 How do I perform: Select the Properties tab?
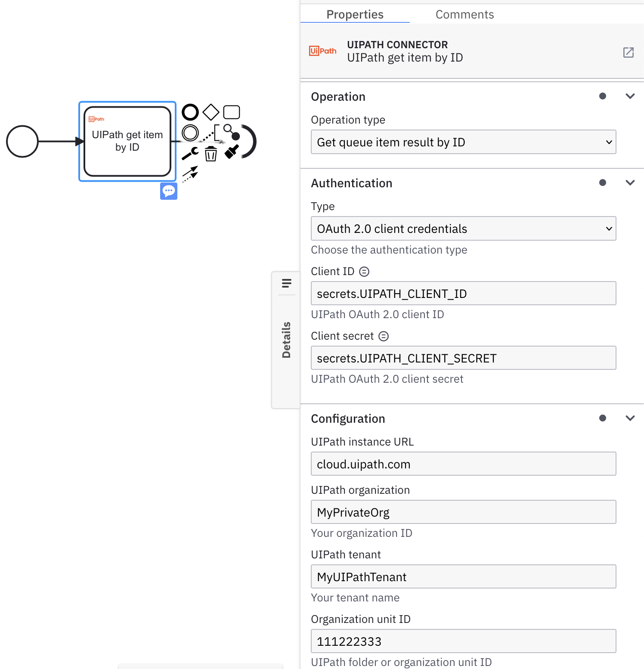[x=355, y=14]
